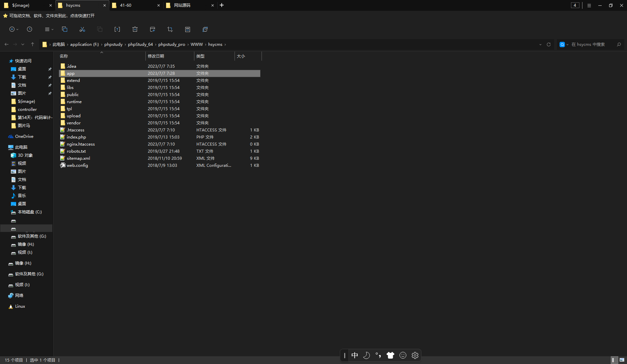Select OneDrive in the sidebar
Image resolution: width=627 pixels, height=364 pixels.
point(24,136)
